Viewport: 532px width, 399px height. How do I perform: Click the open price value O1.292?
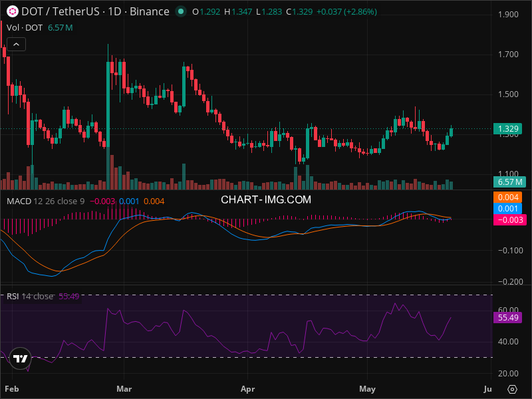tap(206, 12)
